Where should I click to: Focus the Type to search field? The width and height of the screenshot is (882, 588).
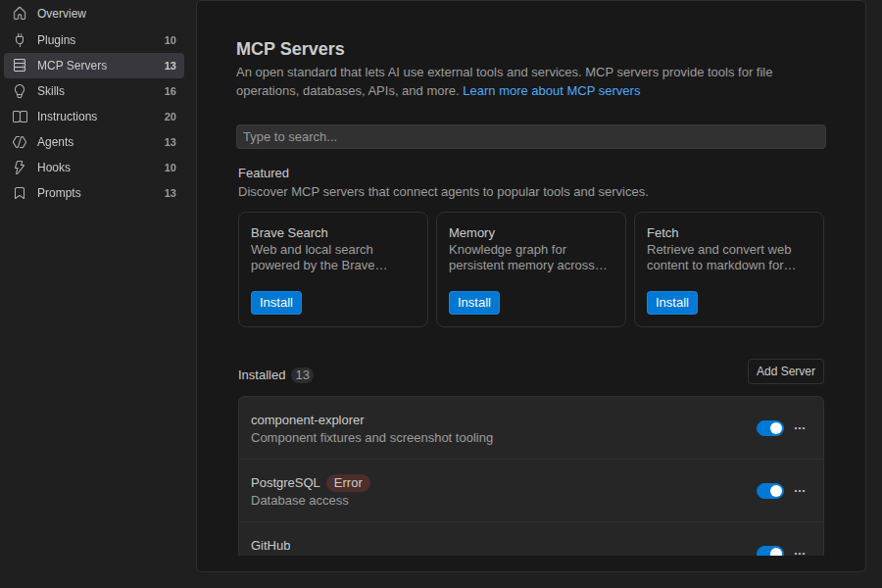[x=531, y=137]
